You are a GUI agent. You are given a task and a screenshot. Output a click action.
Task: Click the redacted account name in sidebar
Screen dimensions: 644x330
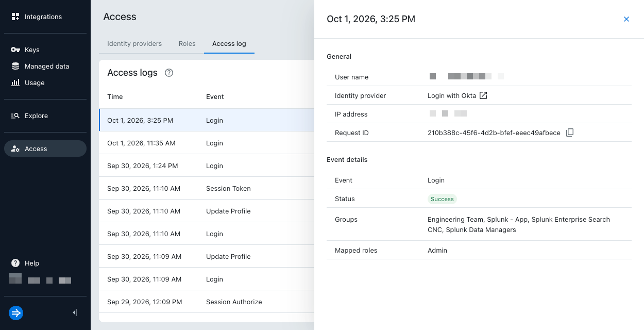click(40, 279)
